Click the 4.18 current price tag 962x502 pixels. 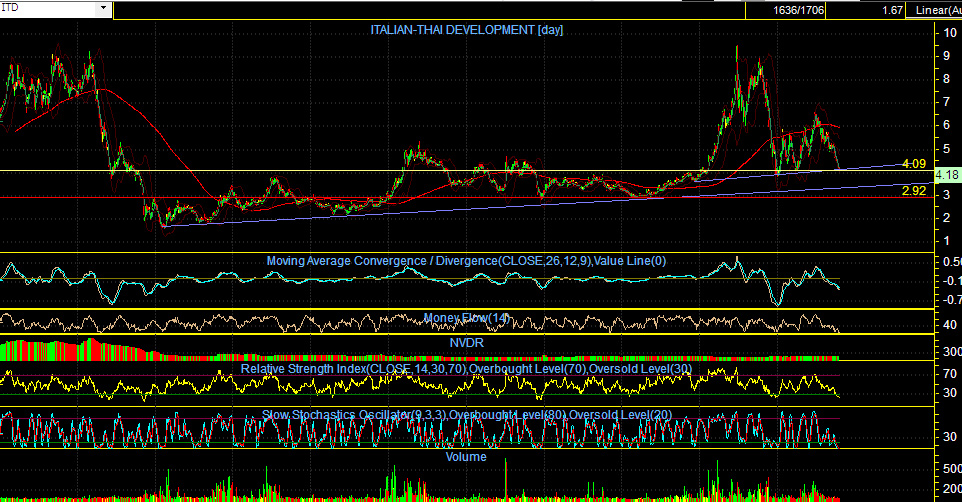[x=947, y=176]
